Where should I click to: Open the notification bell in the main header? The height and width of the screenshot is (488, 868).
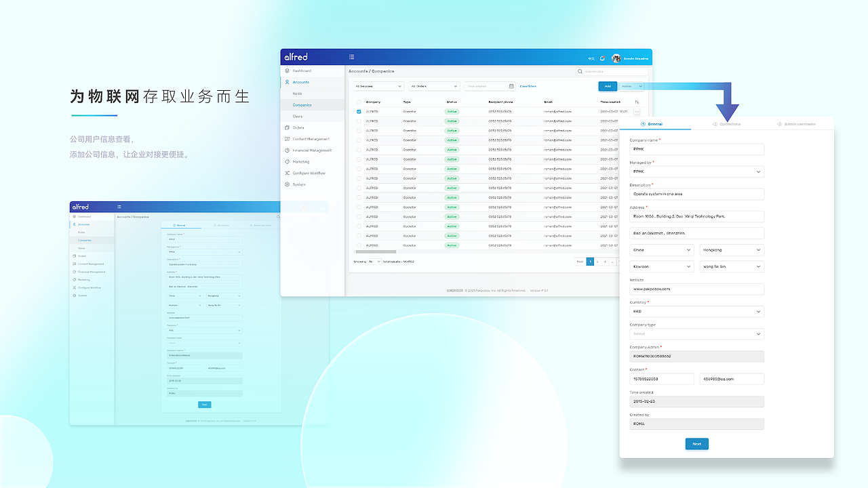(602, 58)
